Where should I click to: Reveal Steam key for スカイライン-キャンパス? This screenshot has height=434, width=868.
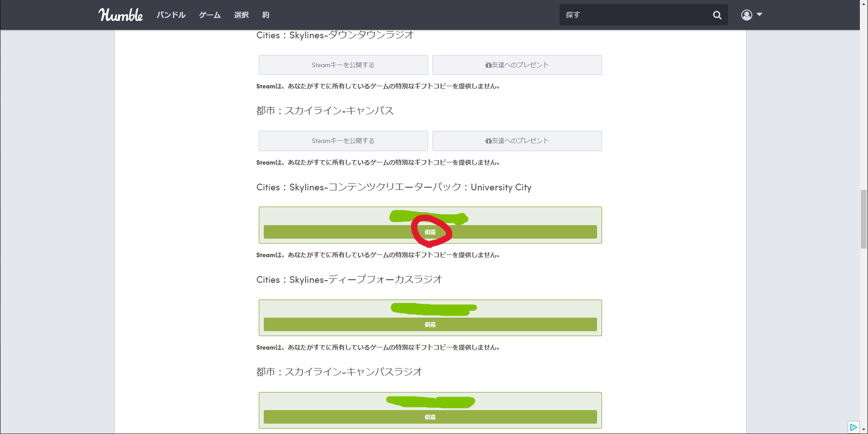coord(343,141)
